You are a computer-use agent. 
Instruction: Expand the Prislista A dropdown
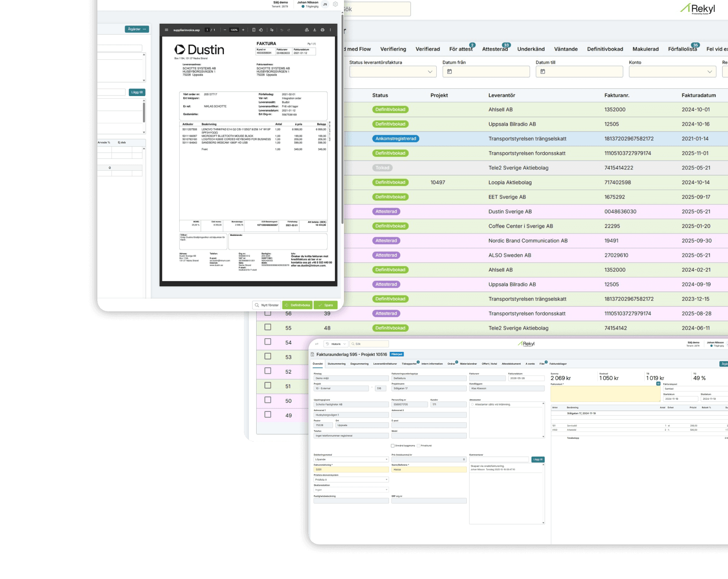tap(351, 480)
